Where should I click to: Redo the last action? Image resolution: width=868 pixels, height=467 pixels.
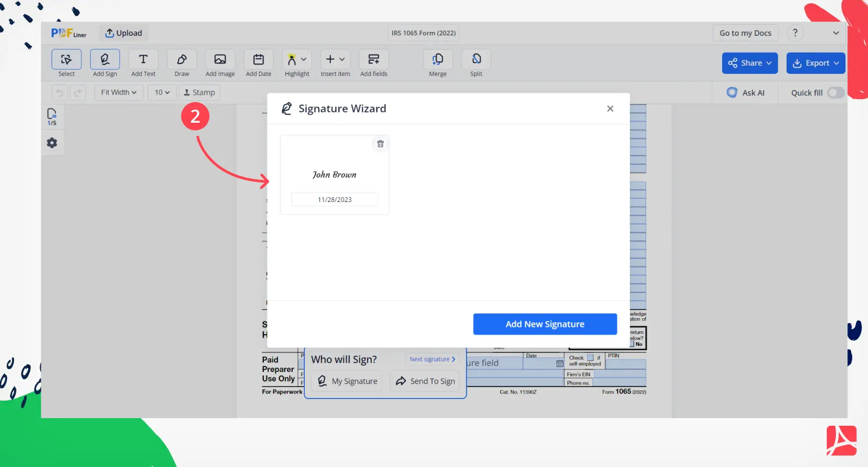point(78,92)
